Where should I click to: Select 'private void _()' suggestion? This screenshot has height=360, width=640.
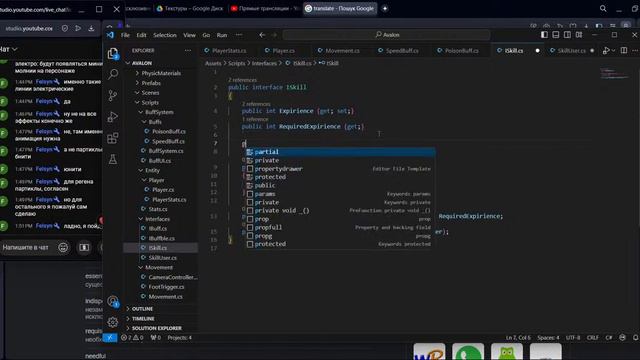(340, 211)
